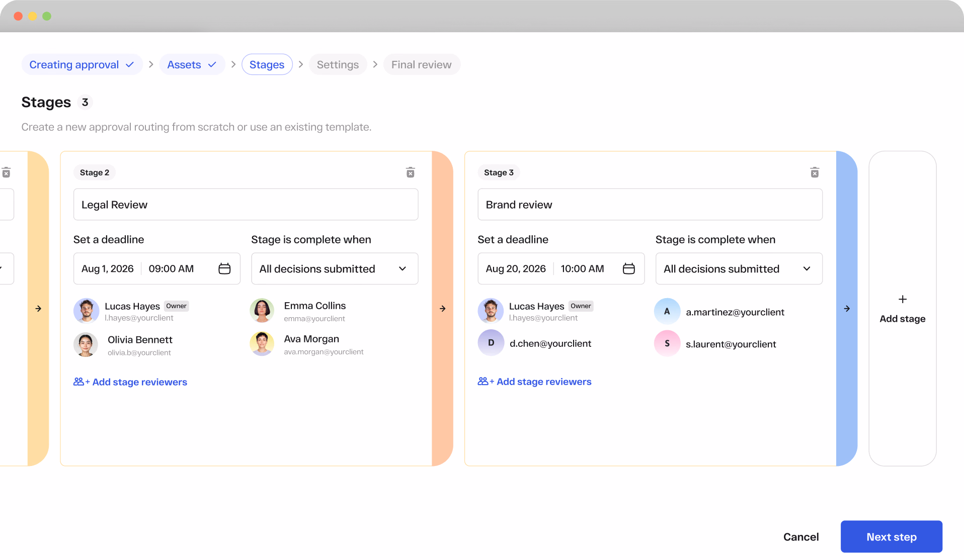This screenshot has width=964, height=560.
Task: Click the arrow on the blue Stage 3 connector
Action: 847,309
